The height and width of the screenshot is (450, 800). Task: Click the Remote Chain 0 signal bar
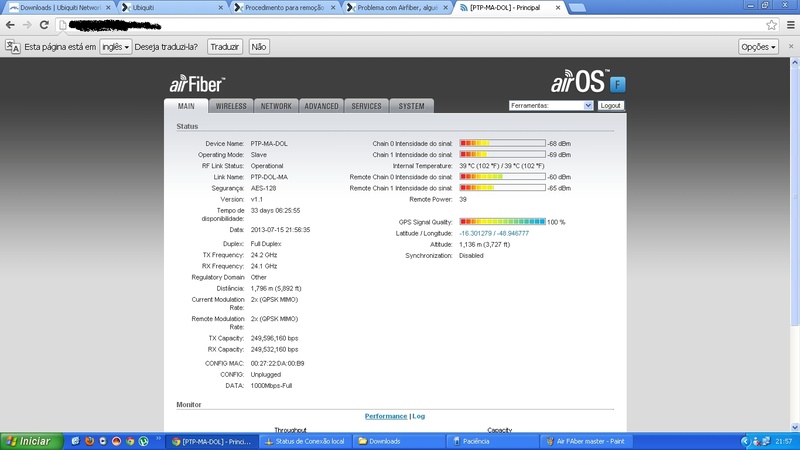click(502, 177)
